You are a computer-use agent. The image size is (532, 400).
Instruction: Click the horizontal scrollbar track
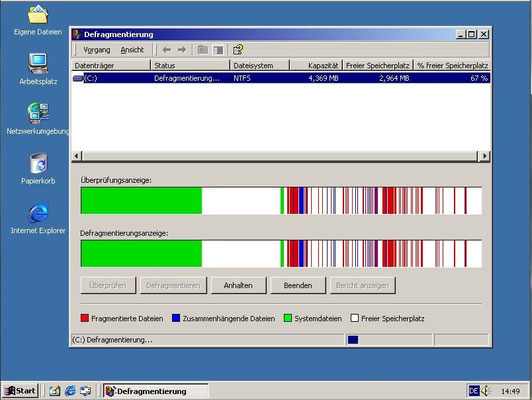click(280, 156)
